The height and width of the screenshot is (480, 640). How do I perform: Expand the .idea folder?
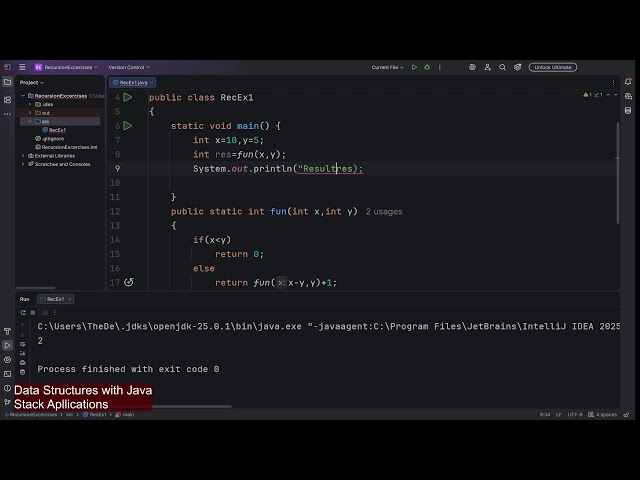pyautogui.click(x=30, y=104)
